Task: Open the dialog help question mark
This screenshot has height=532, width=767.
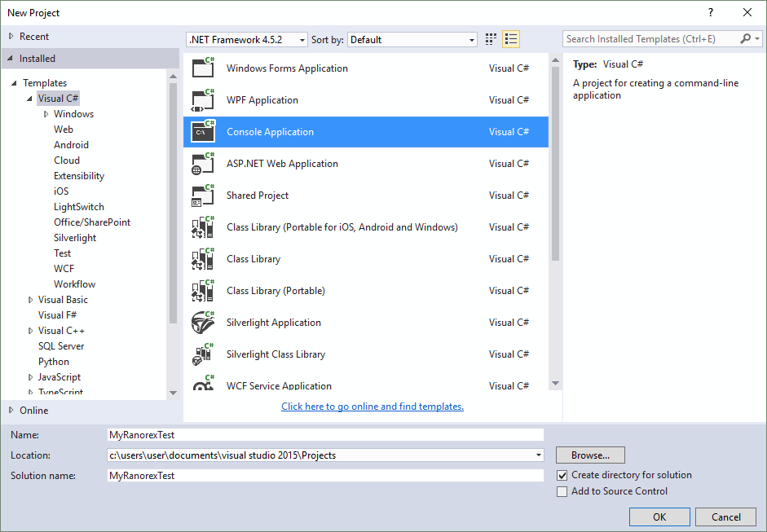Action: coord(711,13)
